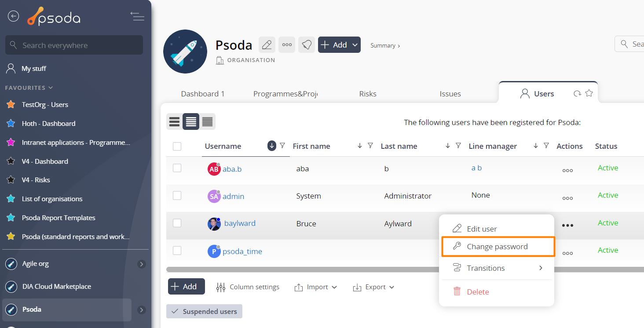644x328 pixels.
Task: Click the orange star for TestOrg - Users
Action: [11, 105]
